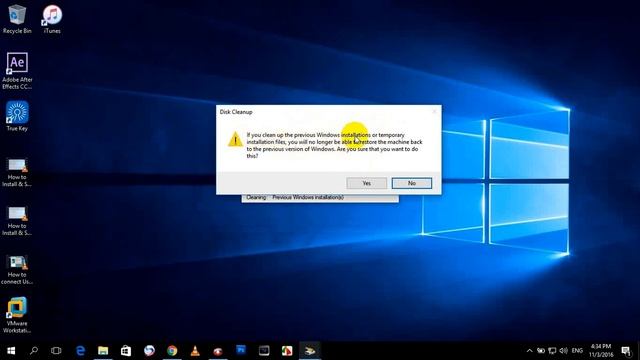The image size is (640, 360).
Task: Open the Recycle Bin desktop icon
Action: [x=17, y=19]
